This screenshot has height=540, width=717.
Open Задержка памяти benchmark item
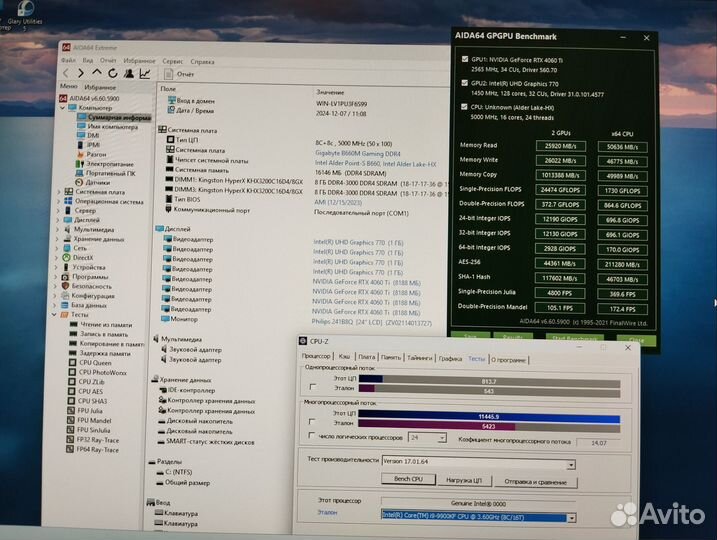105,353
